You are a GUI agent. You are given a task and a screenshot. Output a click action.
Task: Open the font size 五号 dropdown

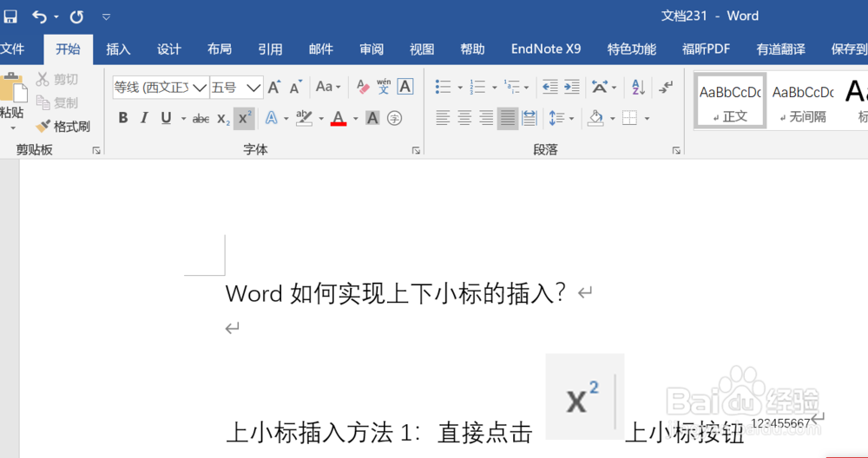[x=253, y=88]
